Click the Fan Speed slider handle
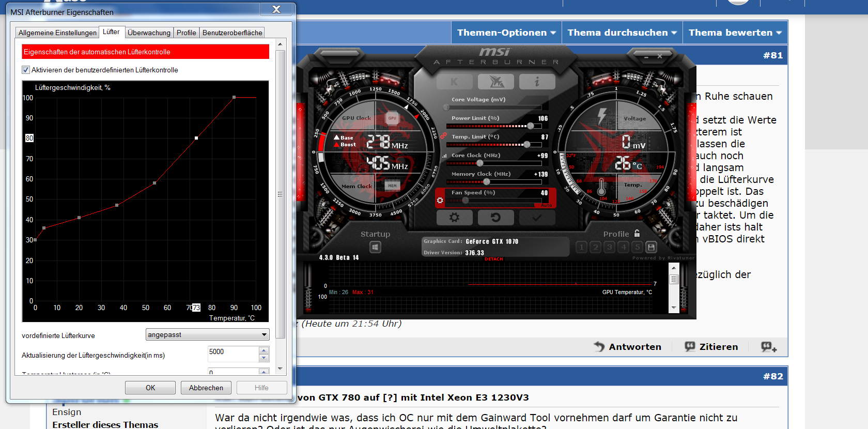Screen dimensions: 868x429 coord(466,200)
